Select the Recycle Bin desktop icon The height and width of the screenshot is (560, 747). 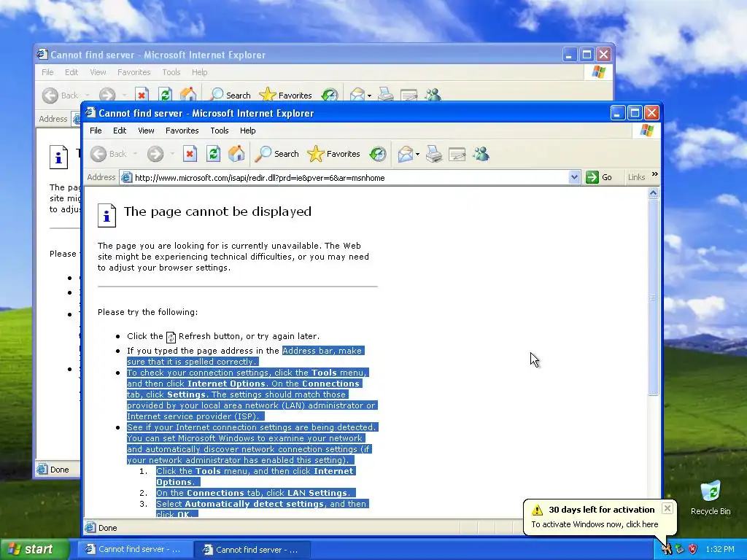click(711, 497)
